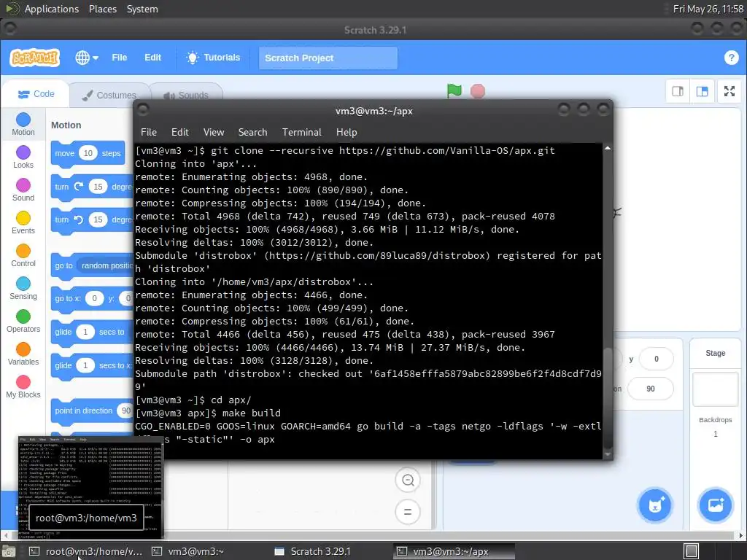Switch to the Sounds tab
This screenshot has height=560, width=747.
[x=187, y=96]
